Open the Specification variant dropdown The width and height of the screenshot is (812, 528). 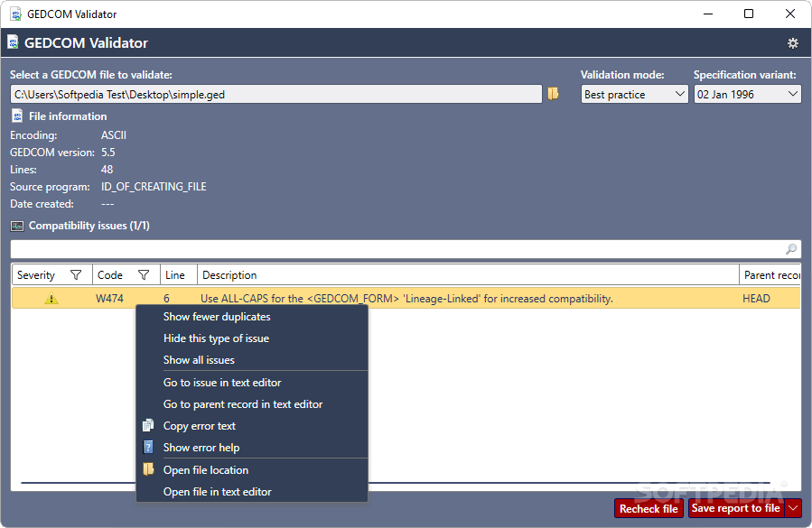point(747,94)
